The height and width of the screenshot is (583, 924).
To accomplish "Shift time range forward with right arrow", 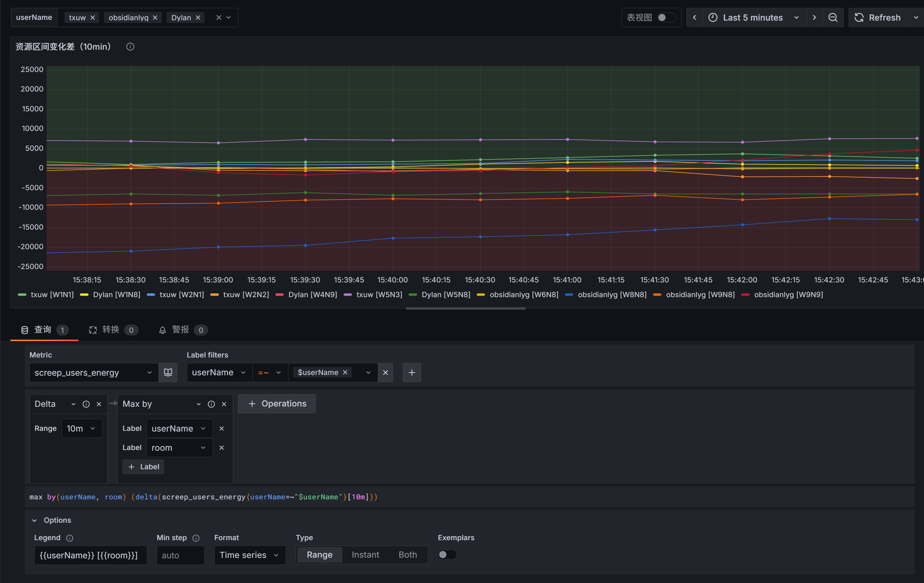I will [814, 17].
